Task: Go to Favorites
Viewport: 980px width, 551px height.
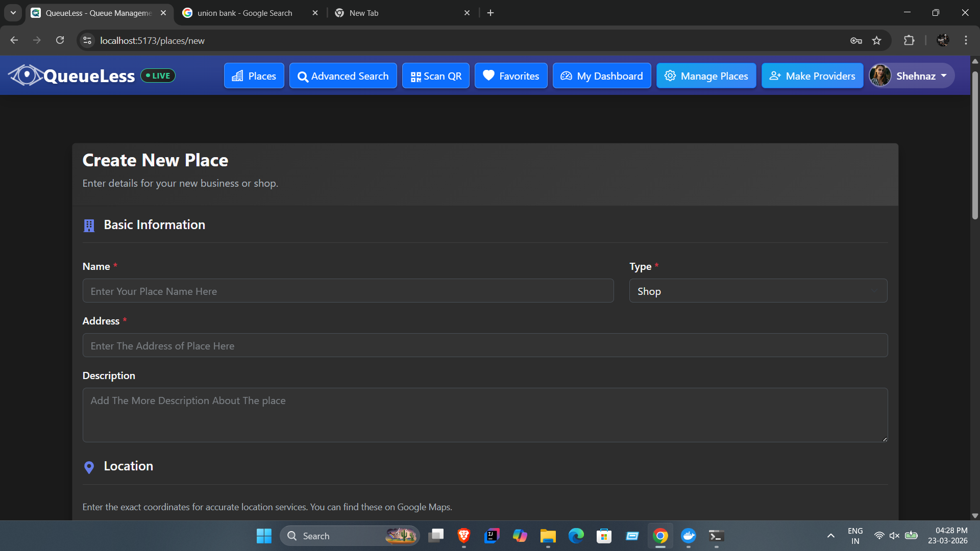Action: (x=511, y=76)
